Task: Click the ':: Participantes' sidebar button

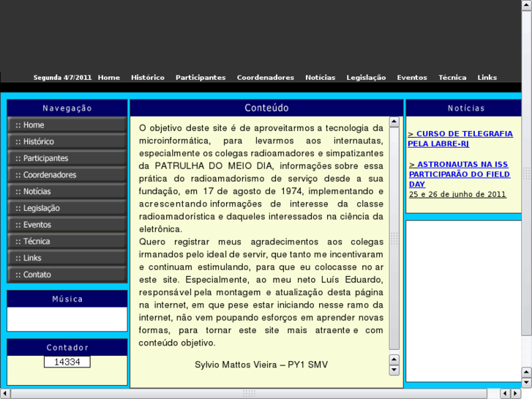Action: click(67, 158)
